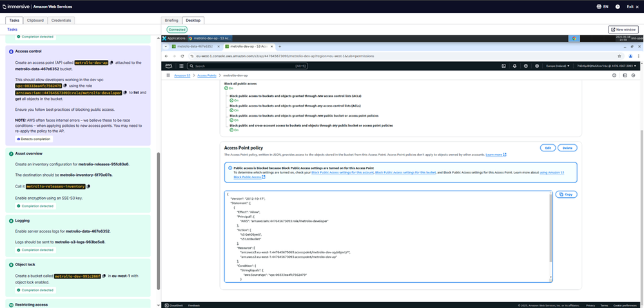Open the Learn more link in the policy description
The width and height of the screenshot is (644, 308).
[x=496, y=155]
